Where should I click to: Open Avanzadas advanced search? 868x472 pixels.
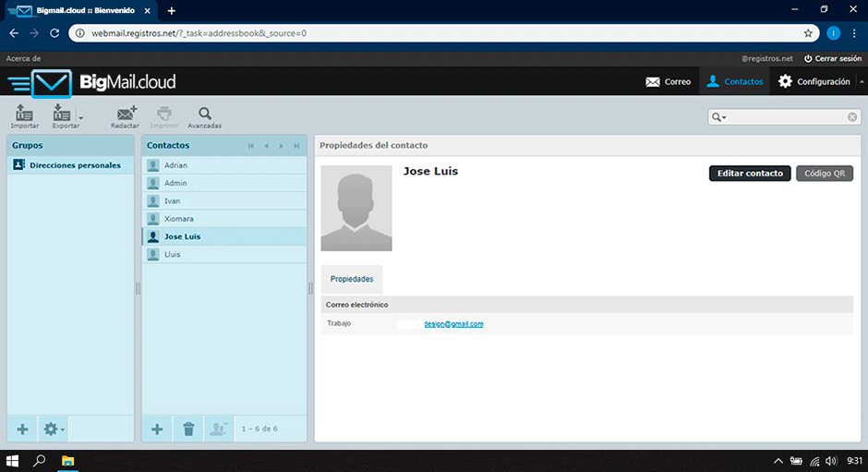coord(204,115)
